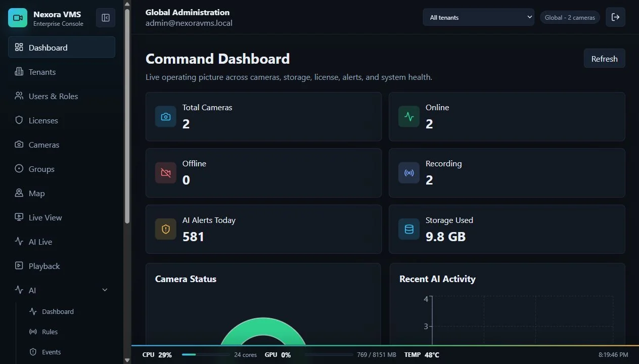639x364 pixels.
Task: Click the Events shield icon
Action: click(33, 352)
